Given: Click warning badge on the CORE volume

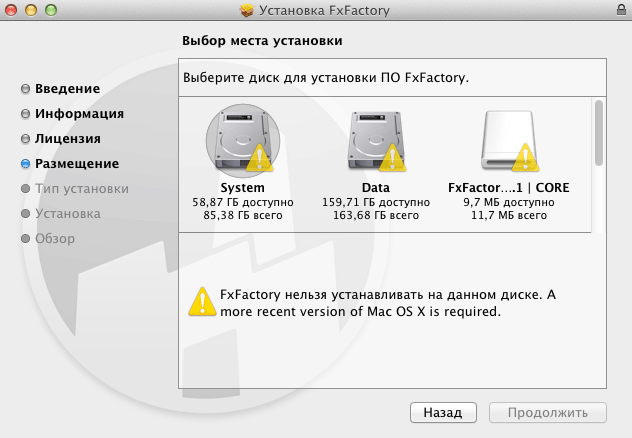Looking at the screenshot, I should point(525,158).
